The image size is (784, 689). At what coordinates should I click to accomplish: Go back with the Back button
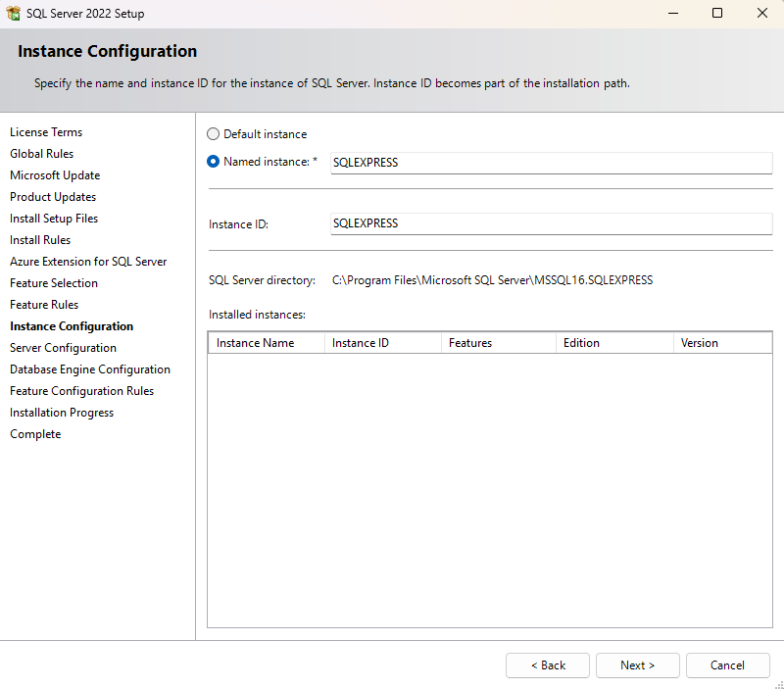click(x=548, y=665)
